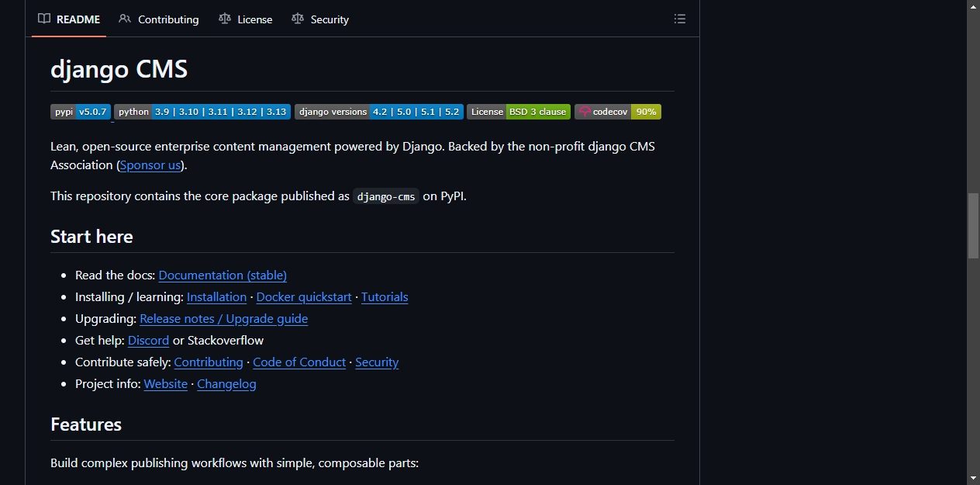Click the License BSD 3 clause badge
Screen dimensions: 980x485
[x=519, y=112]
